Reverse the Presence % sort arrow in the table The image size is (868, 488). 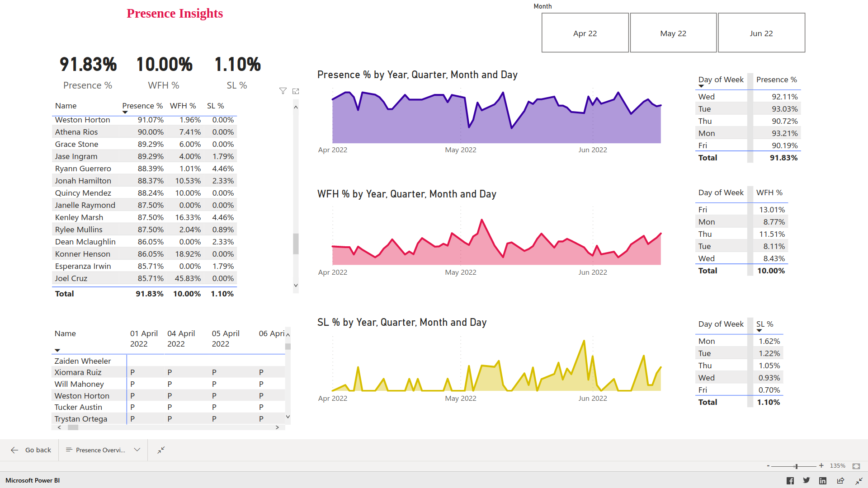pyautogui.click(x=125, y=111)
